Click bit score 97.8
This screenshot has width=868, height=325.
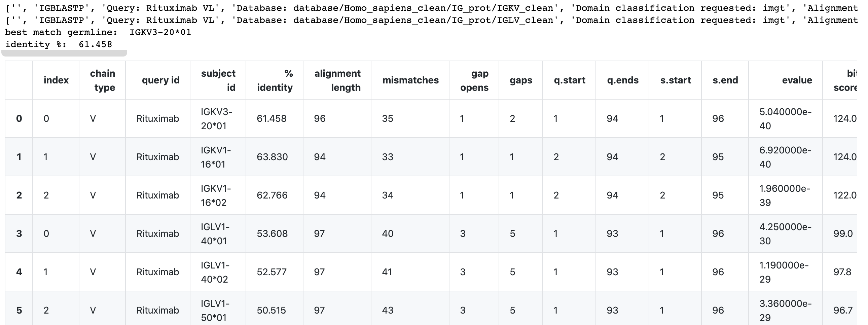pyautogui.click(x=842, y=272)
